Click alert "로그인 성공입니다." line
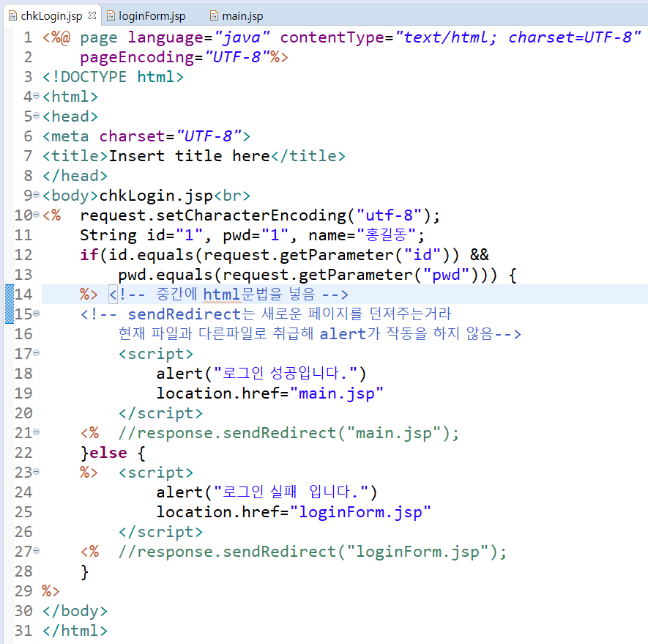This screenshot has width=648, height=644. click(x=261, y=374)
